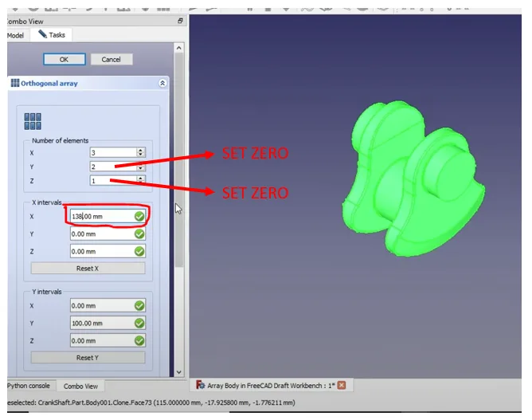Adjust the Number of elements Z stepper
The width and height of the screenshot is (532, 420).
141,180
